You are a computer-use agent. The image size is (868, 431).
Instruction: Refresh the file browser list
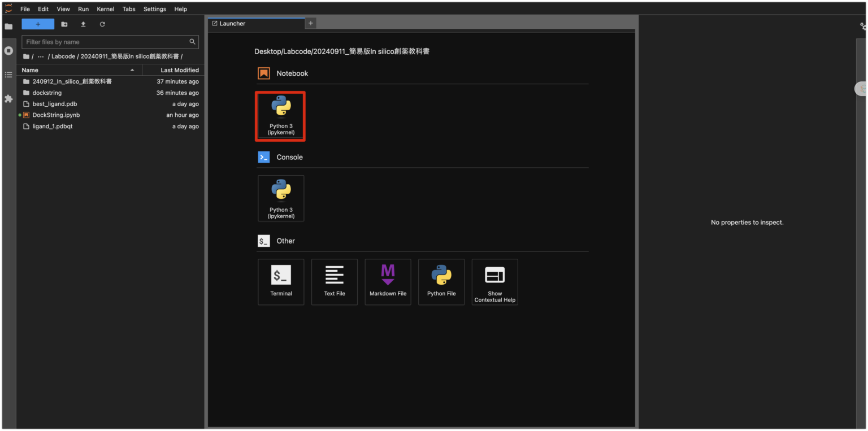click(102, 24)
